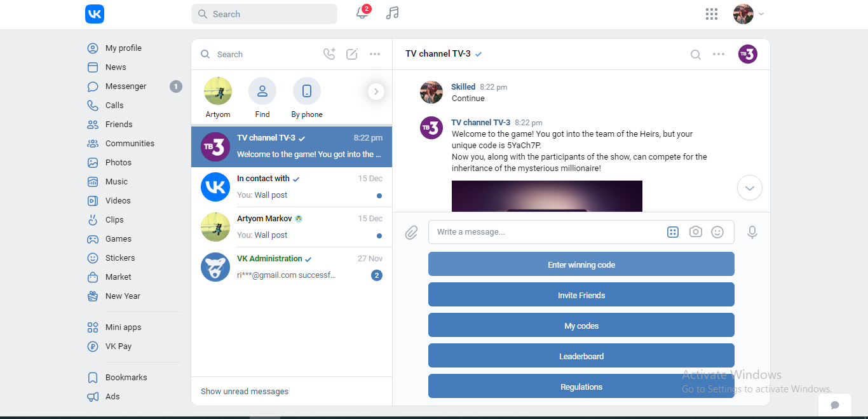
Task: Open Messenger in the sidebar
Action: click(126, 86)
